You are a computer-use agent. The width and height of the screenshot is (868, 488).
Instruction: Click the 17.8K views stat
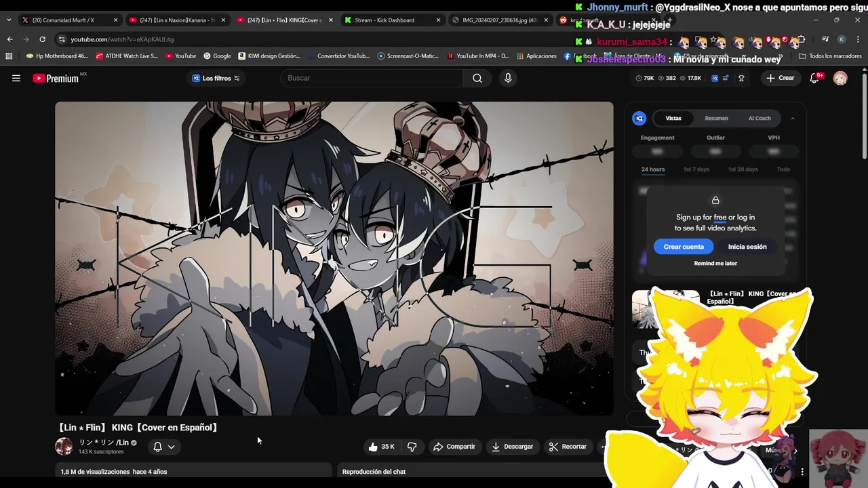pyautogui.click(x=691, y=78)
